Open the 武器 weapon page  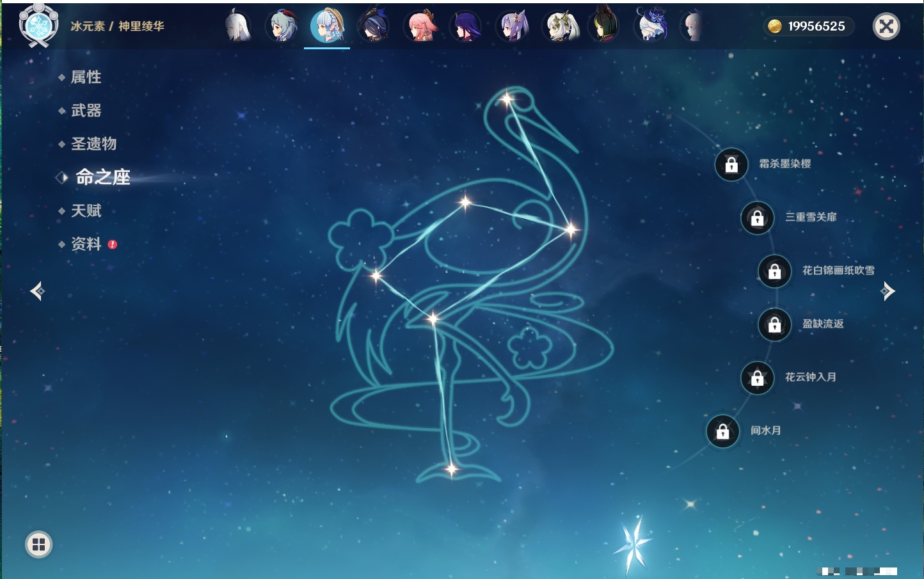(x=86, y=111)
